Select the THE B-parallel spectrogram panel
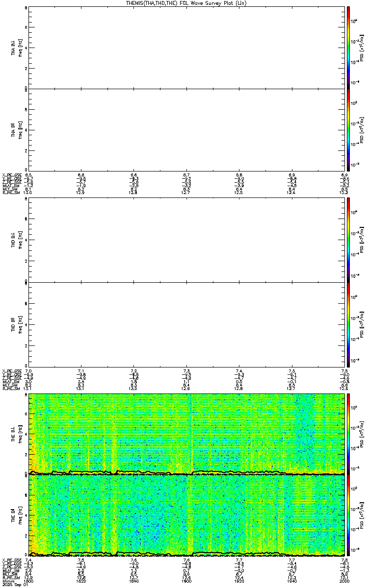The width and height of the screenshot is (368, 588). point(186,515)
